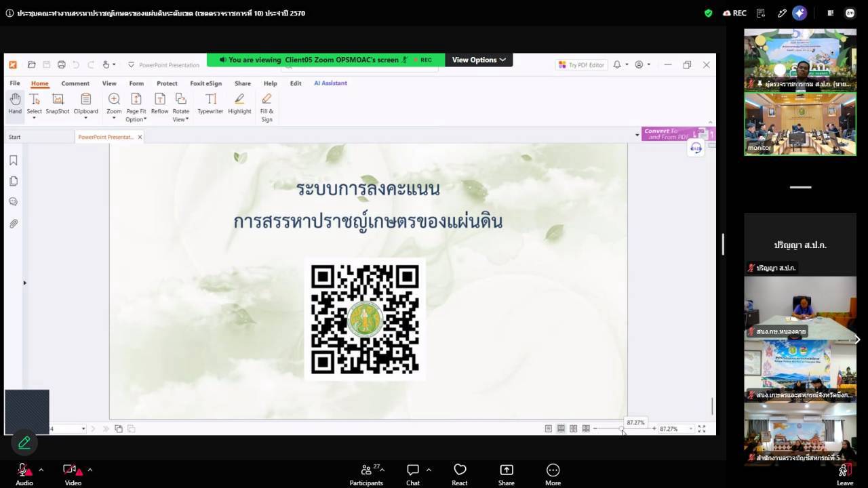The height and width of the screenshot is (488, 868).
Task: Select the Highlight tool
Action: 239,103
